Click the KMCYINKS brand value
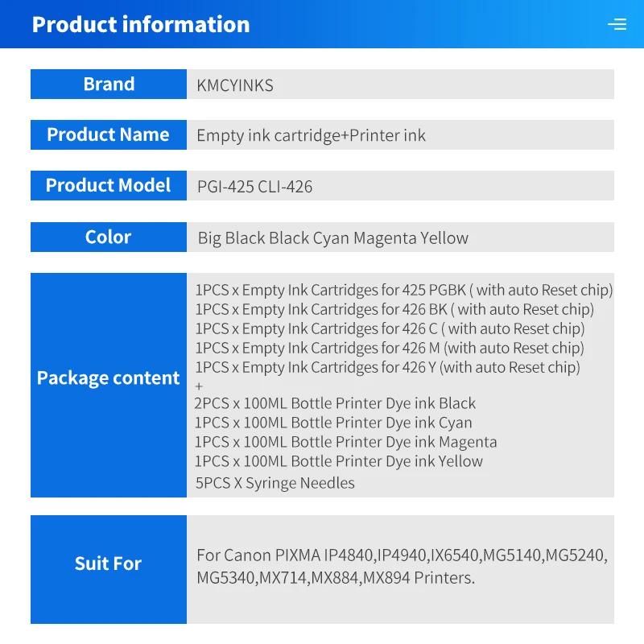The image size is (644, 644). 235,85
